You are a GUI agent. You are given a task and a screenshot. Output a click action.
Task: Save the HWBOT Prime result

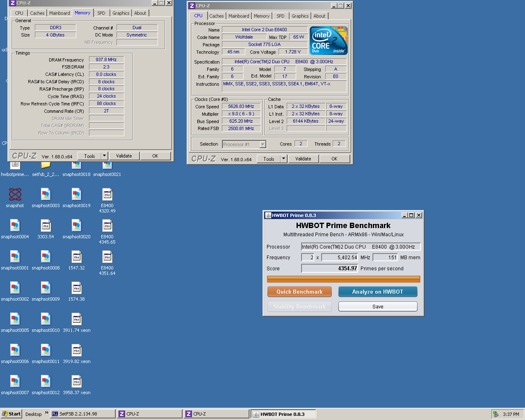click(x=378, y=306)
